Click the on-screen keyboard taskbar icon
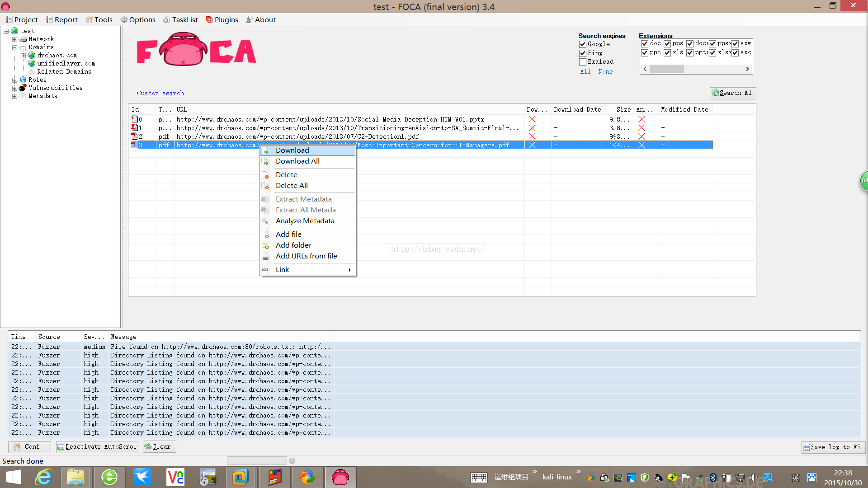Screen dimensions: 868x488 tap(479, 477)
